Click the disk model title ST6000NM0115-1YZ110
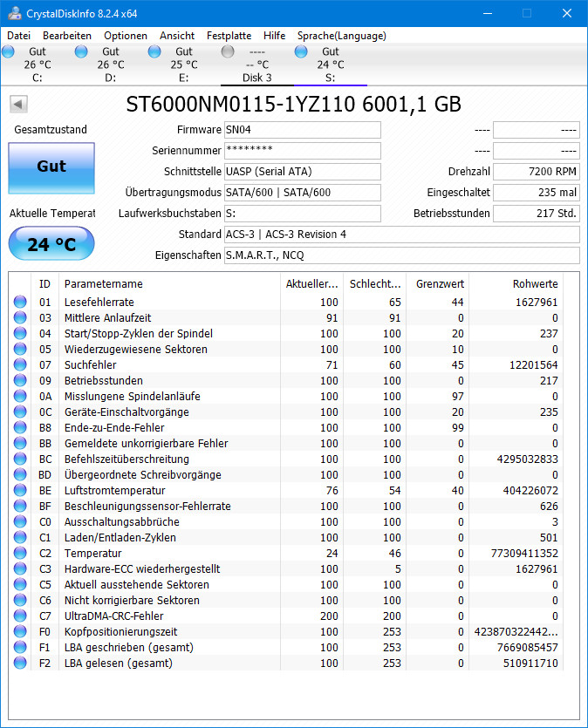 [241, 104]
